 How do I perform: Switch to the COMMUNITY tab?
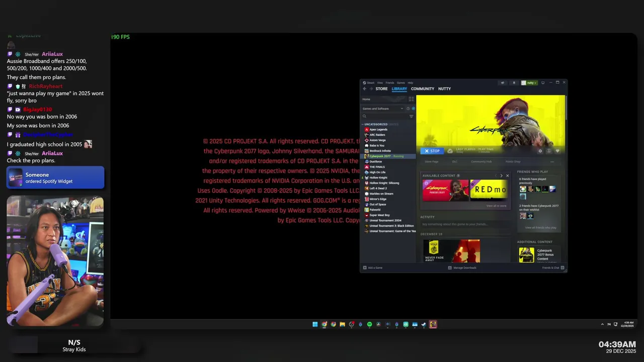(423, 88)
